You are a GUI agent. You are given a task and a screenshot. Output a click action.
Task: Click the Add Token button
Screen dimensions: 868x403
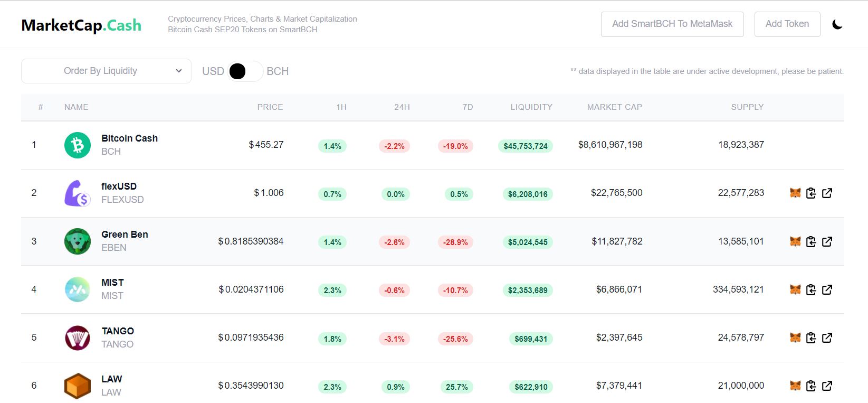coord(787,24)
